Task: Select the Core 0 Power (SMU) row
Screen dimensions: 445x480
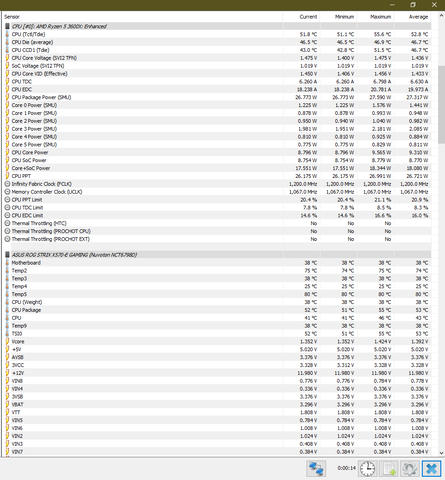Action: (x=218, y=105)
